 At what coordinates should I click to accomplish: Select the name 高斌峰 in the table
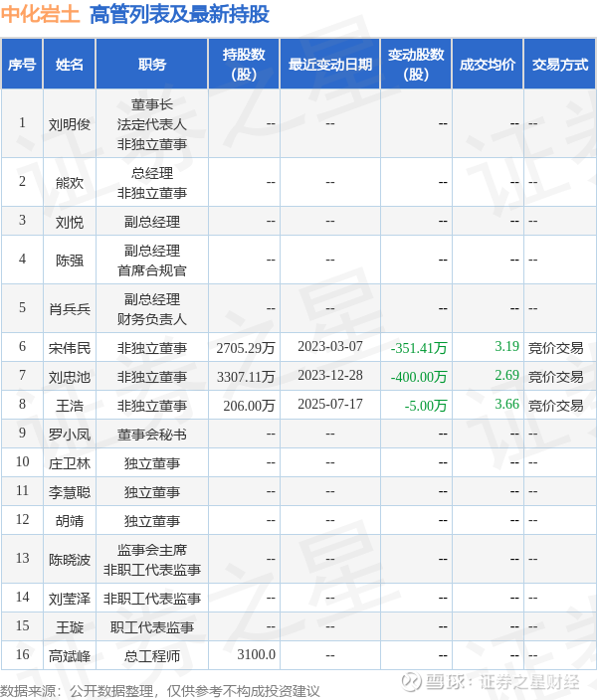[70, 656]
